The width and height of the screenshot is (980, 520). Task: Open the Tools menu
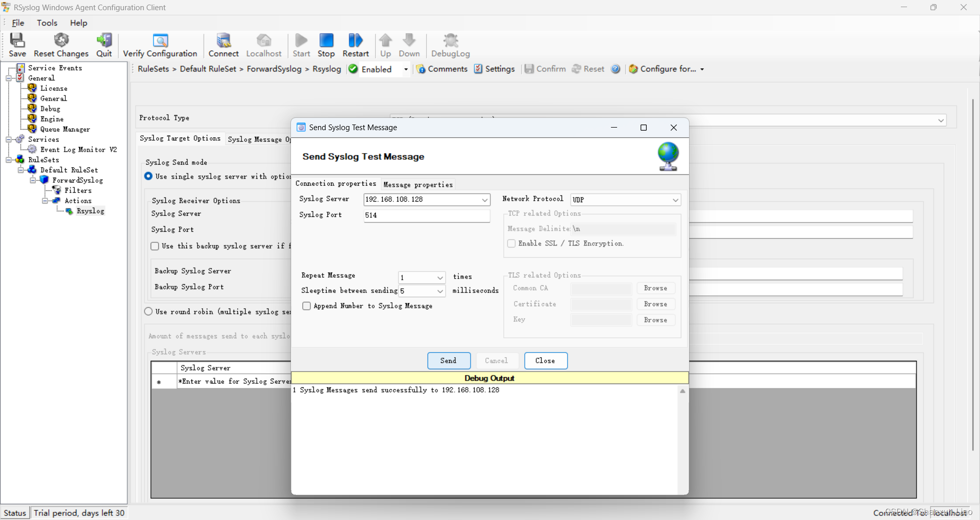47,23
